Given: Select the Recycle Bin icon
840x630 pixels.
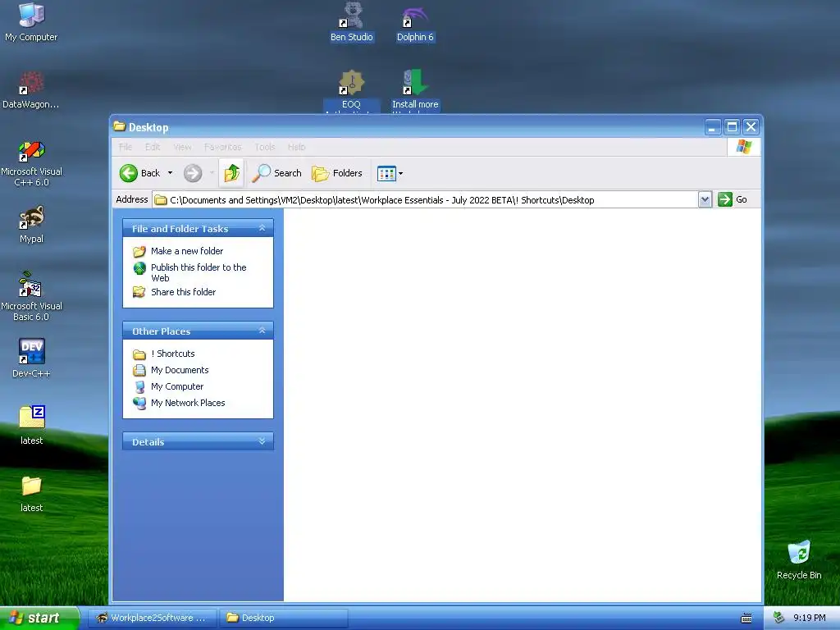Looking at the screenshot, I should click(x=799, y=560).
